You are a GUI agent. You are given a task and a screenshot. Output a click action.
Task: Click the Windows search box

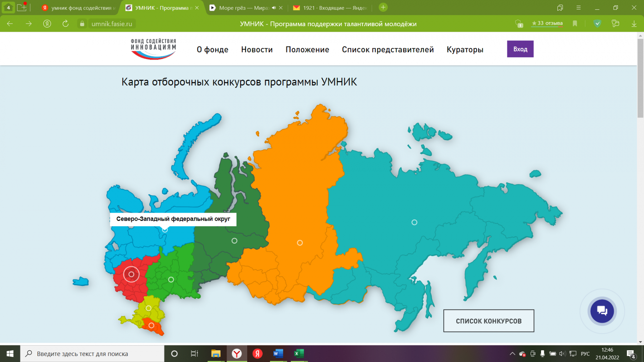pyautogui.click(x=92, y=353)
